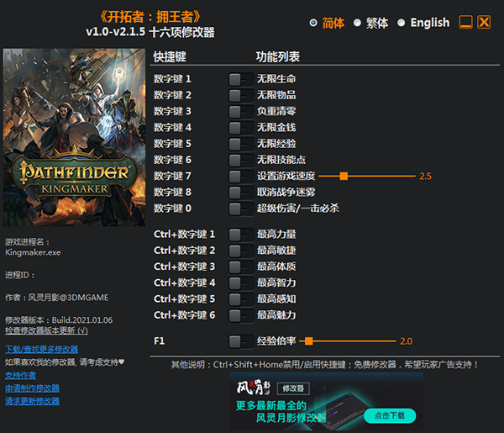Viewport: 504px width, 433px height.
Task: Choose the English language radio button
Action: 402,23
